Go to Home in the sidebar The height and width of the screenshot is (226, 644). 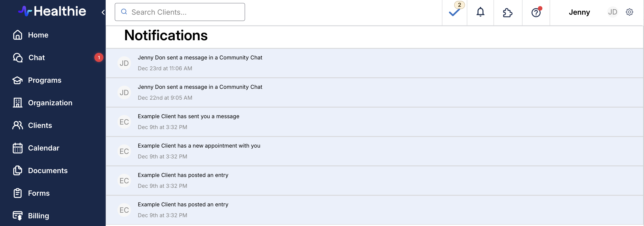(38, 35)
